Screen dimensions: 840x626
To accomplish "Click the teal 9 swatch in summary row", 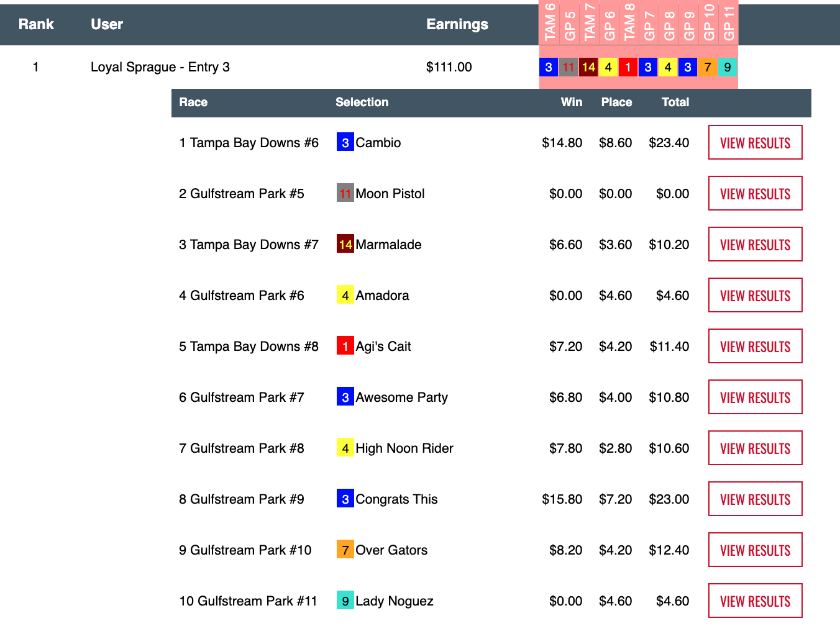I will click(x=727, y=67).
